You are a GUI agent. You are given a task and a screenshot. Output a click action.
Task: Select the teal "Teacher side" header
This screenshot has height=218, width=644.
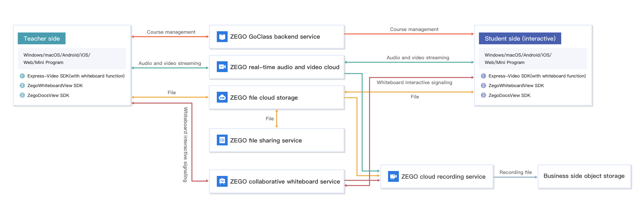(41, 38)
